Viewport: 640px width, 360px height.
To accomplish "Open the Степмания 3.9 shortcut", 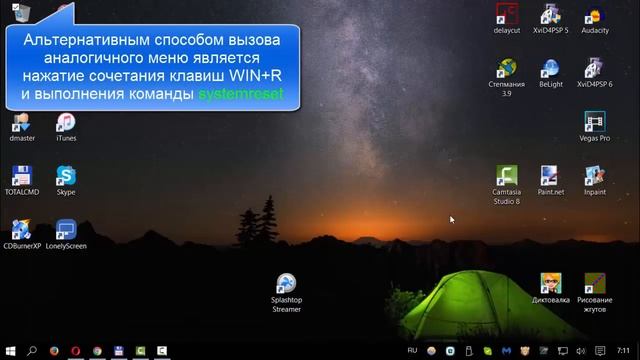I will (x=507, y=77).
